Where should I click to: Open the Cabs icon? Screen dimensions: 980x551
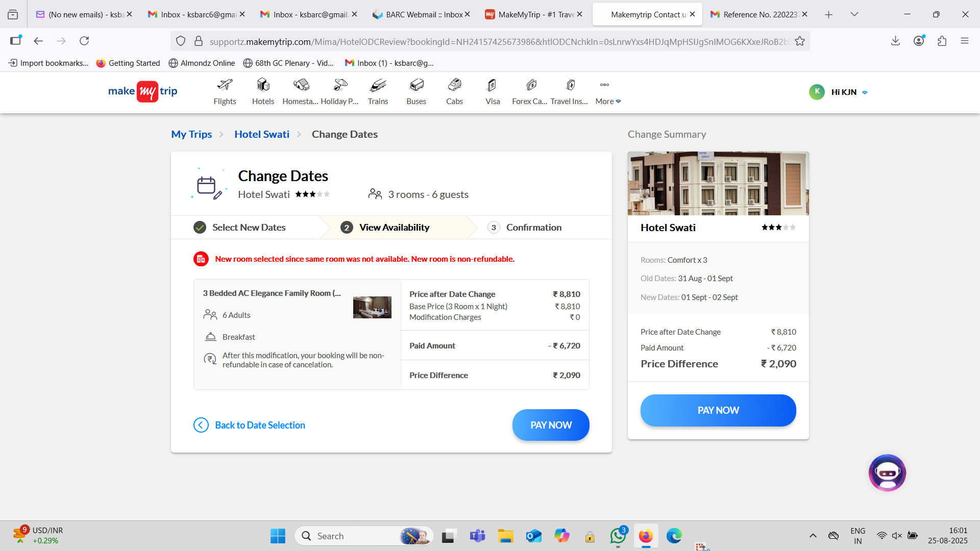coord(454,85)
